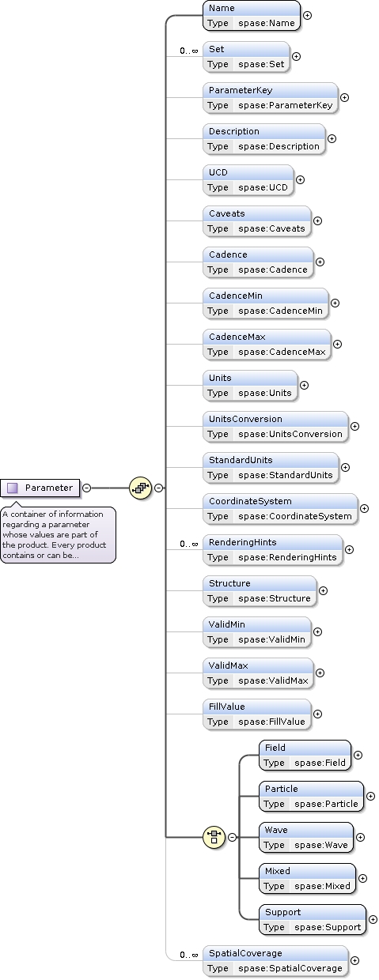379x980 pixels.
Task: Select the Description element box
Action: tap(264, 138)
